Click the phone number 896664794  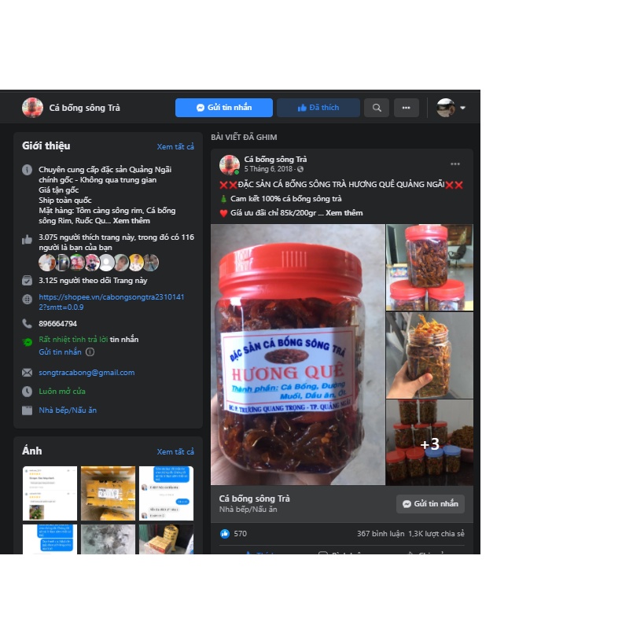pyautogui.click(x=58, y=324)
